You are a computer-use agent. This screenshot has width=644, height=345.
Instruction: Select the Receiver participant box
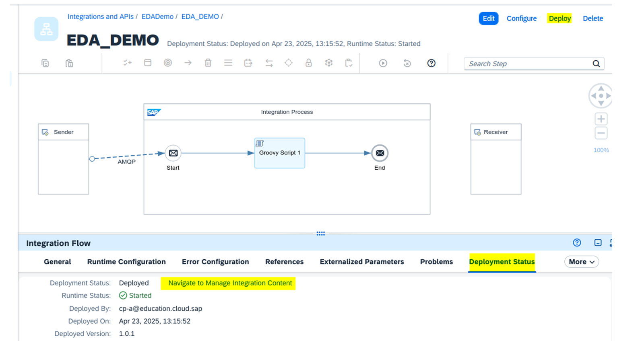pos(496,159)
